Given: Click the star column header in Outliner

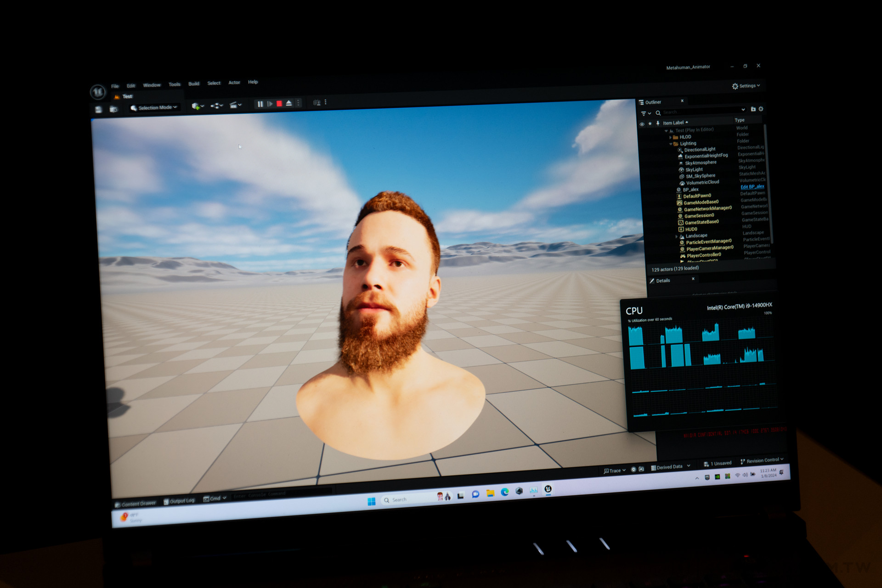Looking at the screenshot, I should click(x=650, y=123).
